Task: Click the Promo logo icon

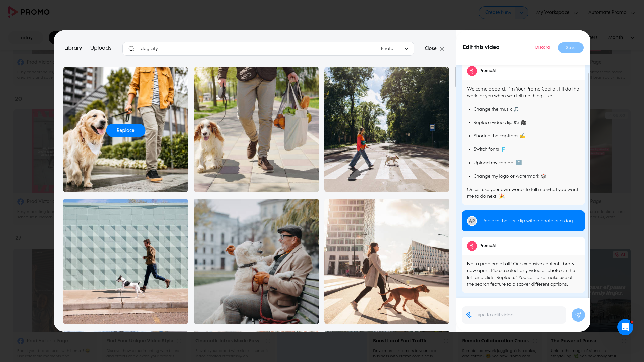Action: pos(13,12)
